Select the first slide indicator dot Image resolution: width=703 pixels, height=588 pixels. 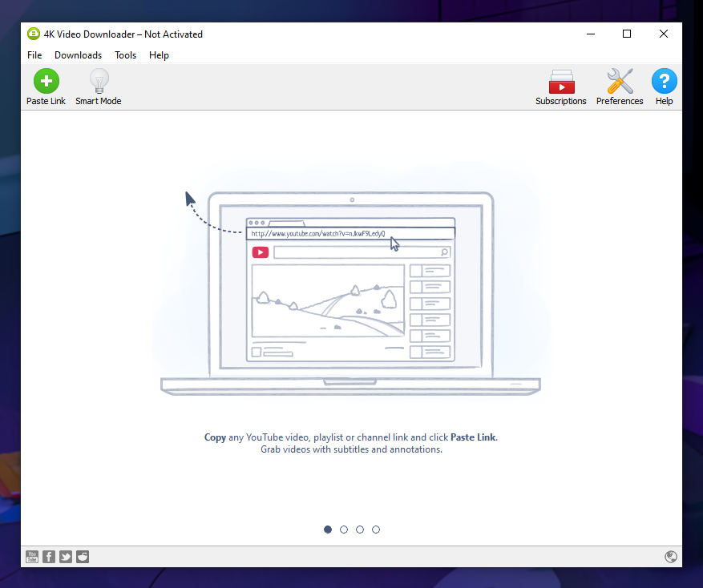[328, 530]
